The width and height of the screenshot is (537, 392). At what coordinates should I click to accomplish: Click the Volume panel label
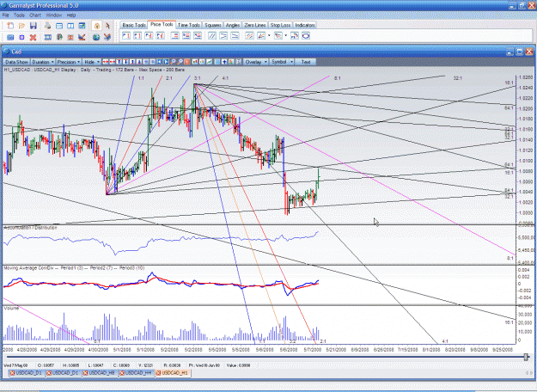[11, 308]
